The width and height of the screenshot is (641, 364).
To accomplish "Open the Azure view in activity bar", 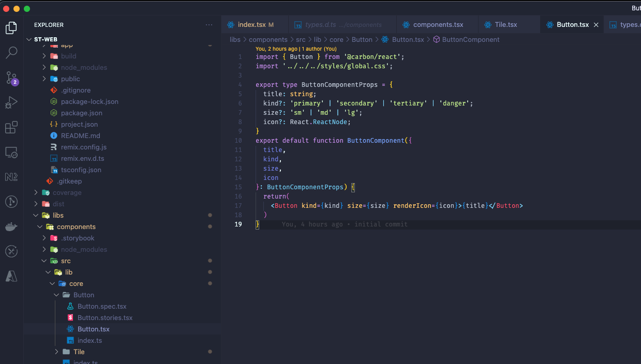I will coord(11,276).
